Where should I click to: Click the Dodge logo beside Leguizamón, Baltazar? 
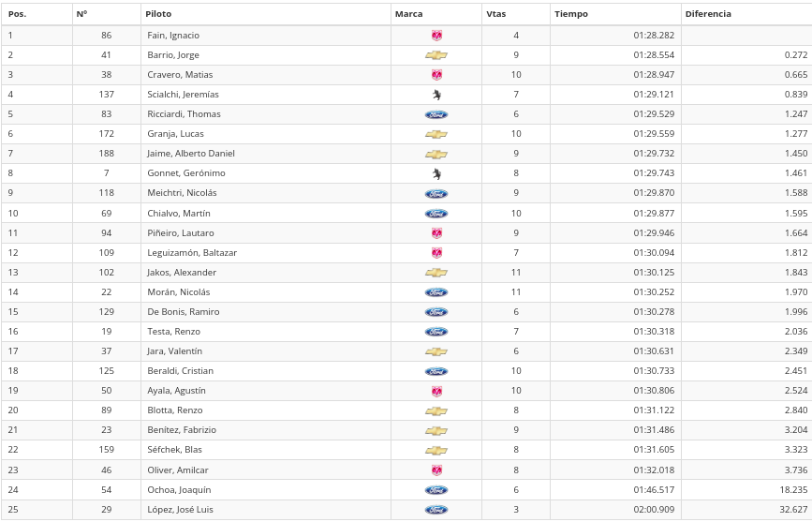pos(436,253)
